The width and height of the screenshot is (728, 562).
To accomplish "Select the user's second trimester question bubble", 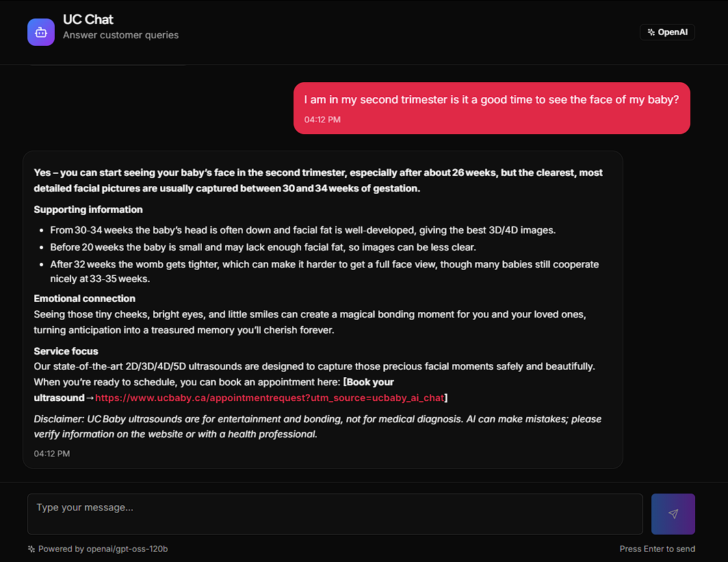I will [491, 107].
